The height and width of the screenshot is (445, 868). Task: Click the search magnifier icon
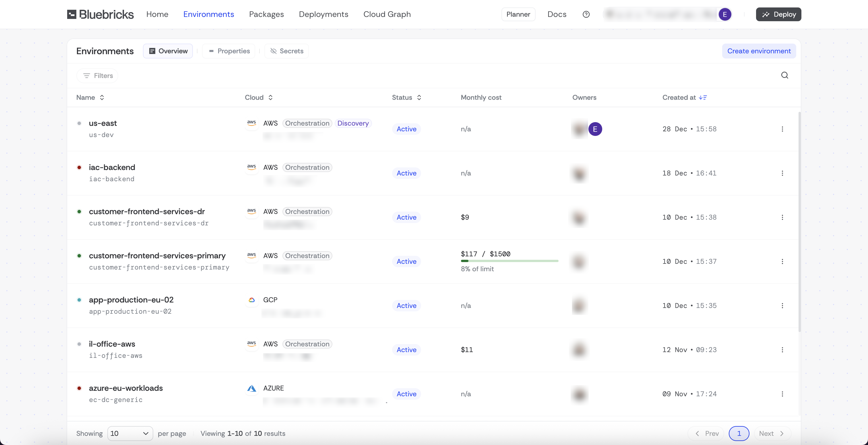tap(784, 75)
